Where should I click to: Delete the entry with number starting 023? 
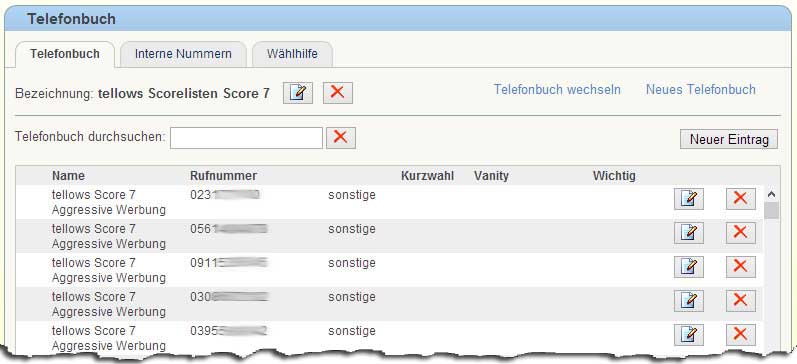[741, 199]
